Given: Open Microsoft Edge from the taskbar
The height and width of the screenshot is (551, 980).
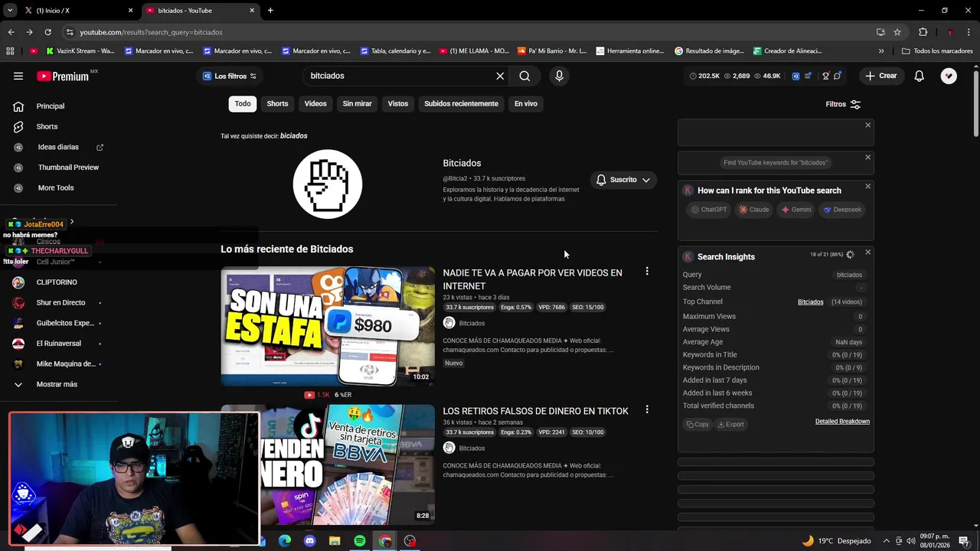Looking at the screenshot, I should [285, 541].
